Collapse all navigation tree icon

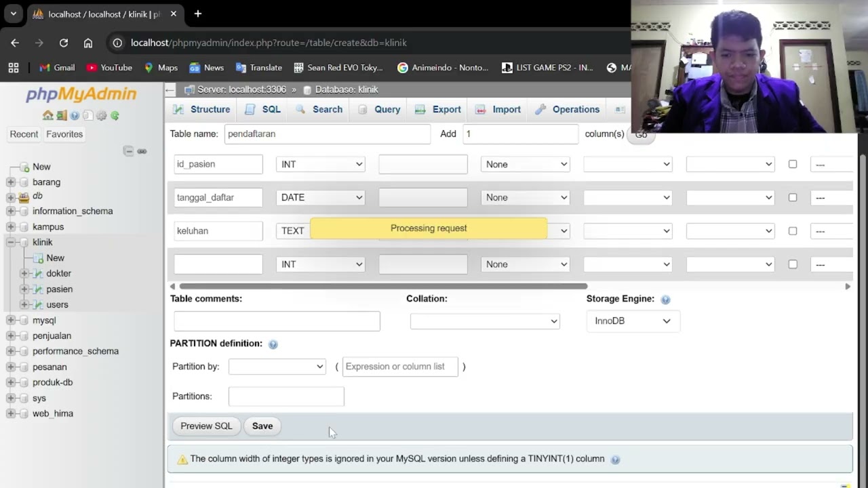coord(128,151)
